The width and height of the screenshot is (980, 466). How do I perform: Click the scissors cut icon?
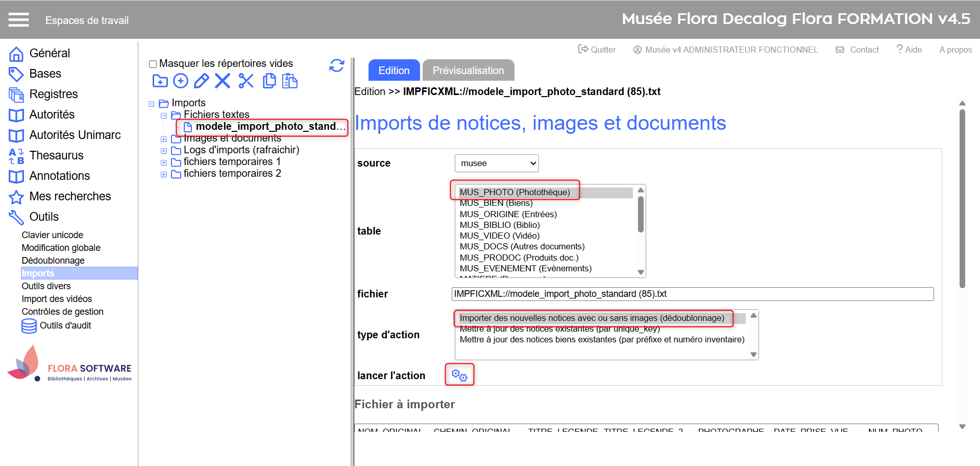[246, 81]
